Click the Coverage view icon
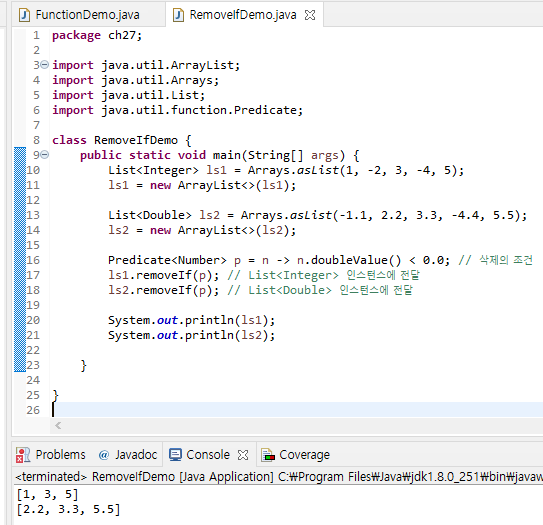Screen dimensions: 543x525 pyautogui.click(x=268, y=455)
